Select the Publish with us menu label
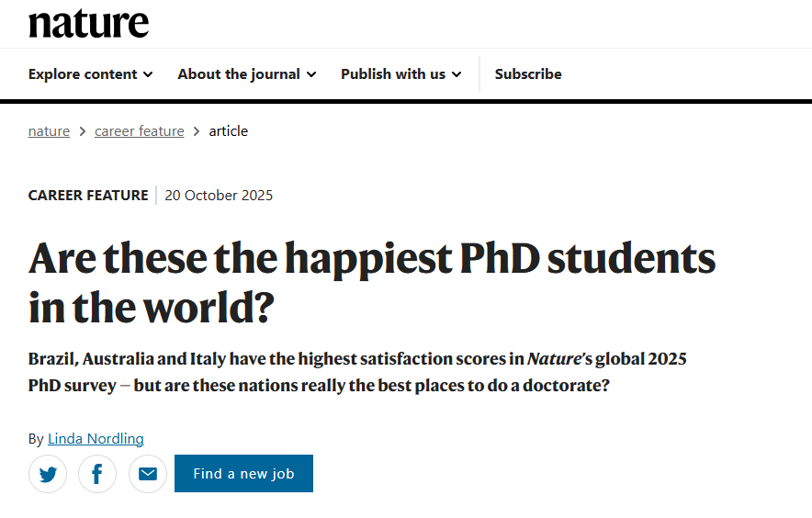The height and width of the screenshot is (518, 812). (393, 74)
